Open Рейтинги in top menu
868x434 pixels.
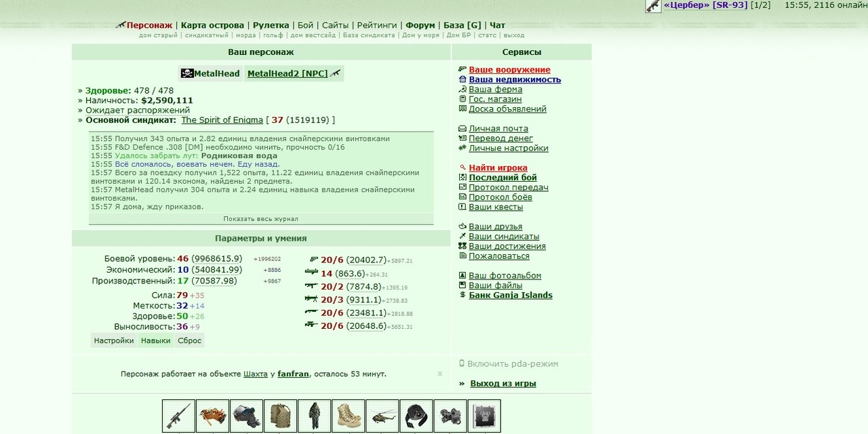click(377, 25)
